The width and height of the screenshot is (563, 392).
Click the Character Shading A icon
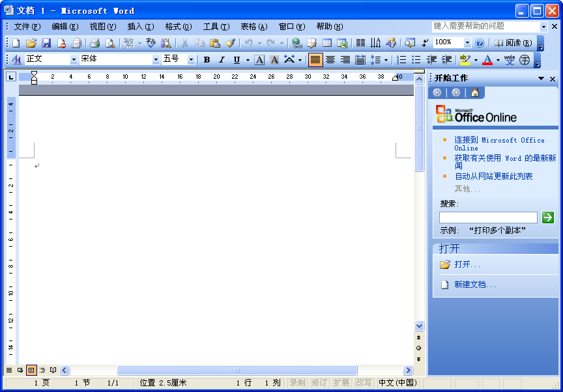click(274, 59)
